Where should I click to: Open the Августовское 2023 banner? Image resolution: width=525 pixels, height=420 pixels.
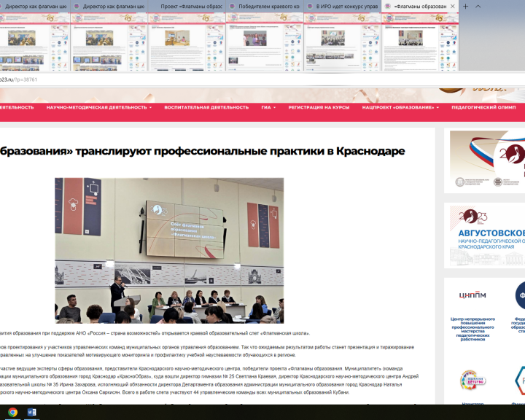tap(486, 234)
